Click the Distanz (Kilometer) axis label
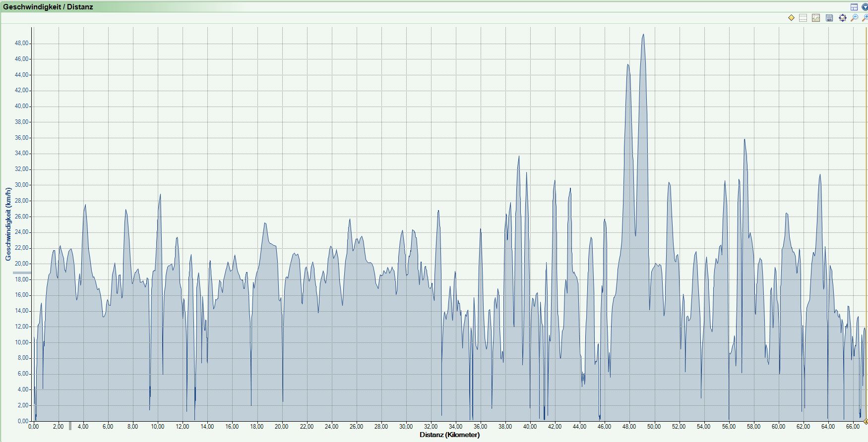This screenshot has height=442, width=868. point(449,435)
